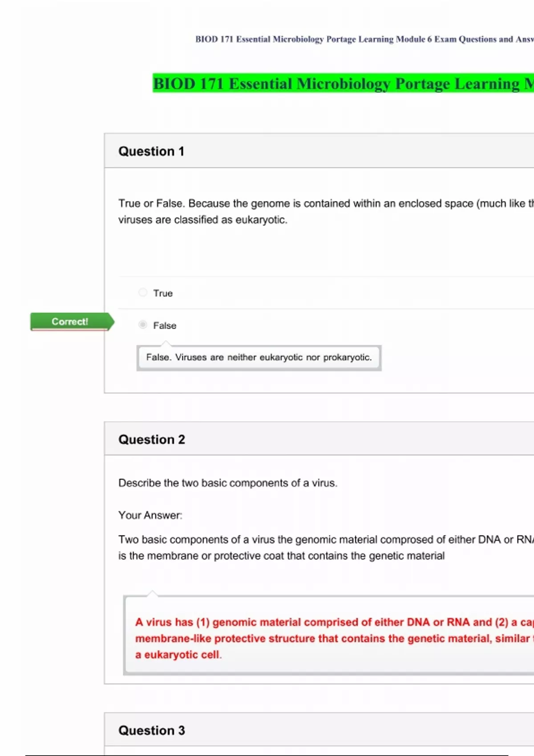Click the 'Viruses are neither eukaryotic nor prokaryotic' feedback box
This screenshot has width=534, height=756.
(259, 358)
